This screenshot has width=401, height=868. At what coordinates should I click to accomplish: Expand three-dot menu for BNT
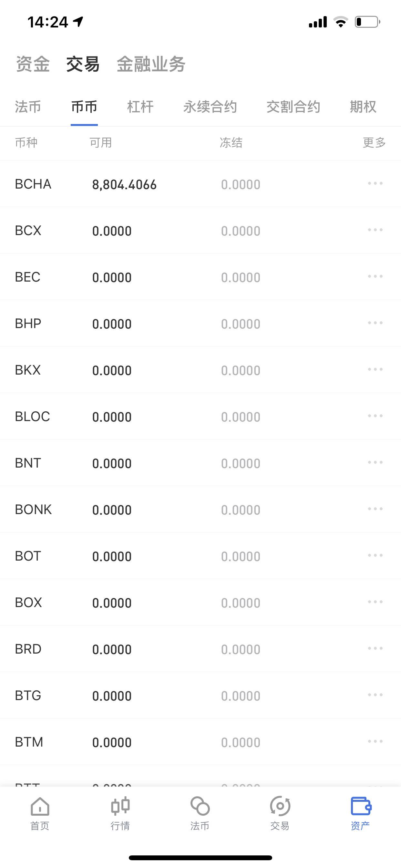[375, 462]
